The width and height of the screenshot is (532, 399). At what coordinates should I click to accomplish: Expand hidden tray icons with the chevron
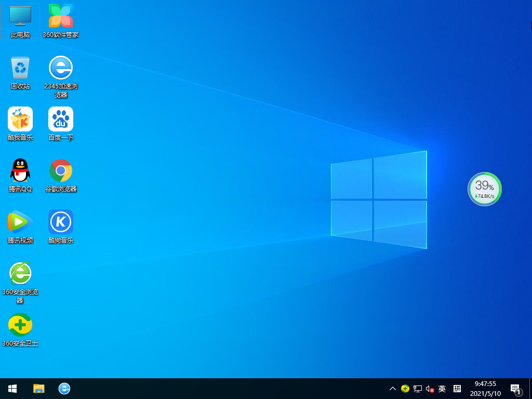click(392, 388)
